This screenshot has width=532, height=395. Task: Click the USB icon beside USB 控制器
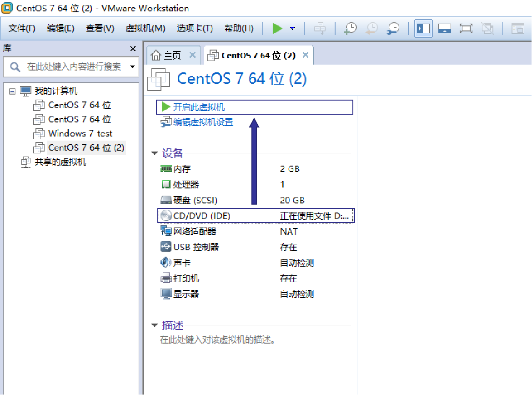pos(166,247)
